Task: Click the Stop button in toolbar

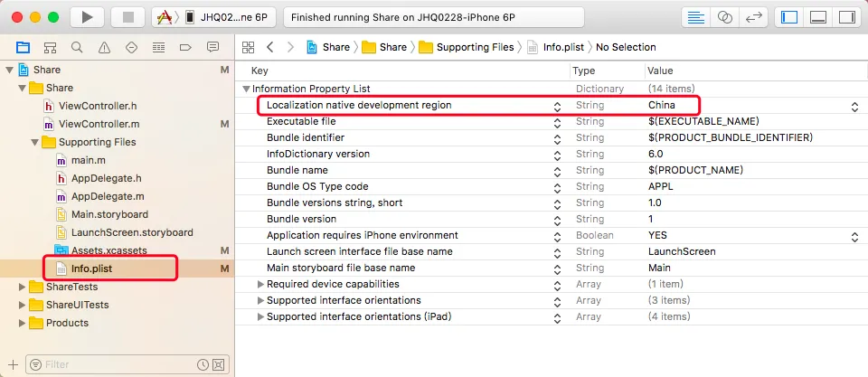Action: tap(127, 17)
